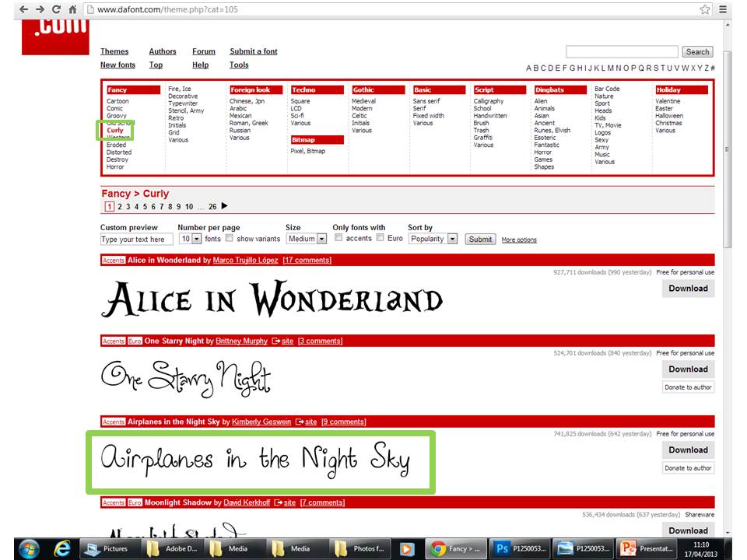747x560 pixels.
Task: Click Search button
Action: pos(697,52)
